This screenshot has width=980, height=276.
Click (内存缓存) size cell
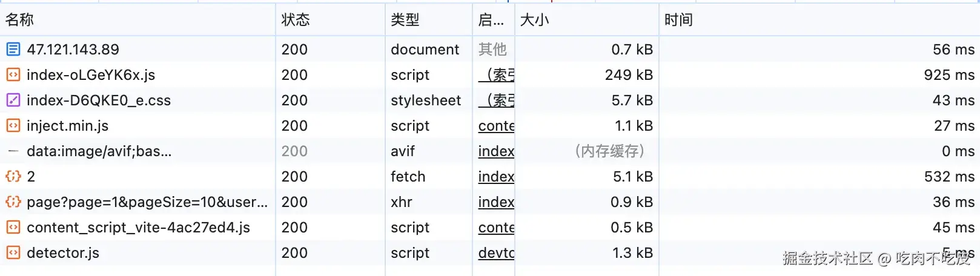(609, 151)
